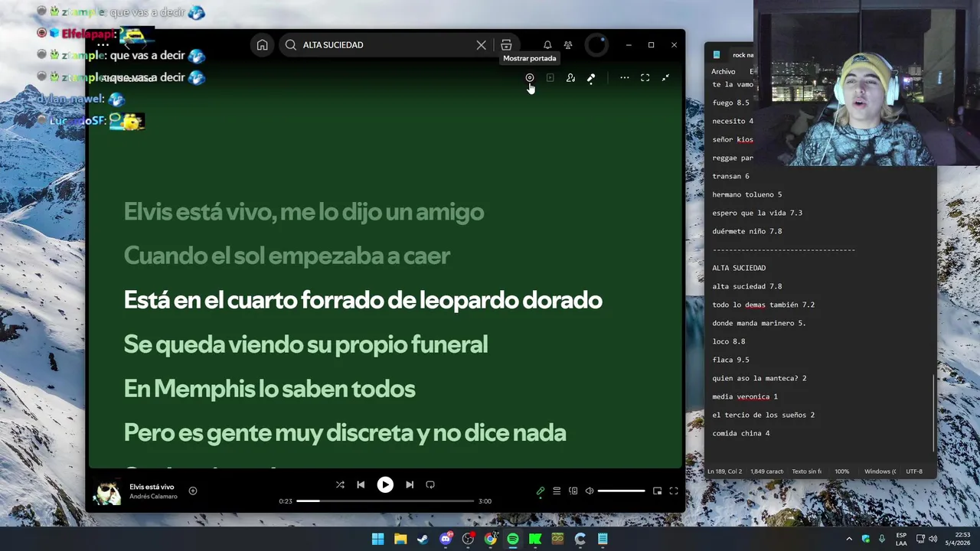Open the Browse icon beside search box
The width and height of the screenshot is (980, 551).
point(506,45)
